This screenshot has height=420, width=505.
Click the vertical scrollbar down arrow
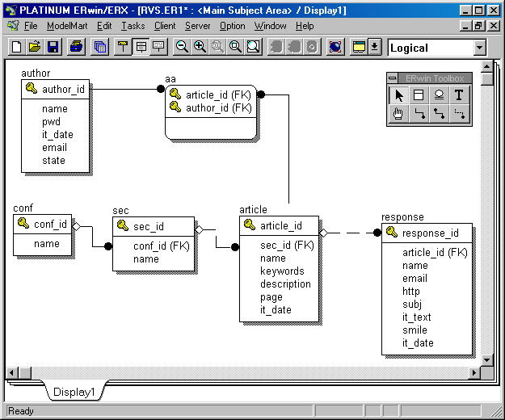486,360
